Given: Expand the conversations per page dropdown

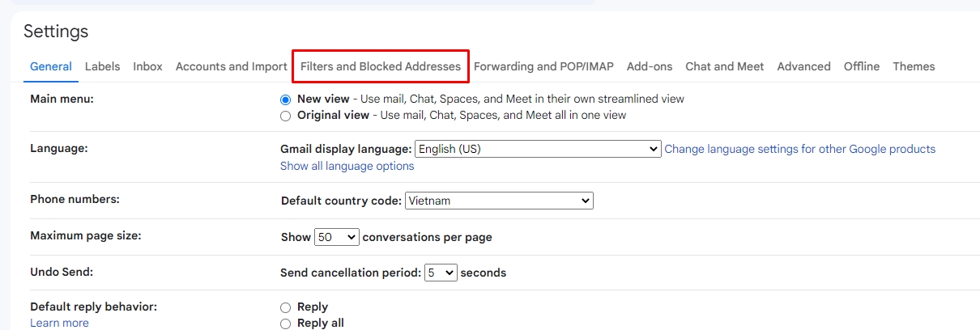Looking at the screenshot, I should pos(336,237).
